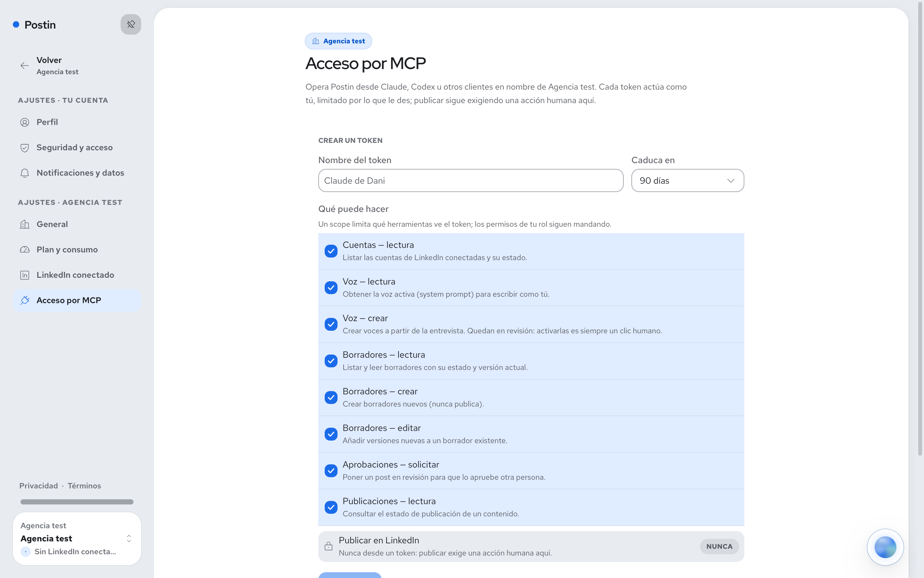Click the Publicar en LinkedIn locked row
Screen dimensions: 924x578
(531, 547)
